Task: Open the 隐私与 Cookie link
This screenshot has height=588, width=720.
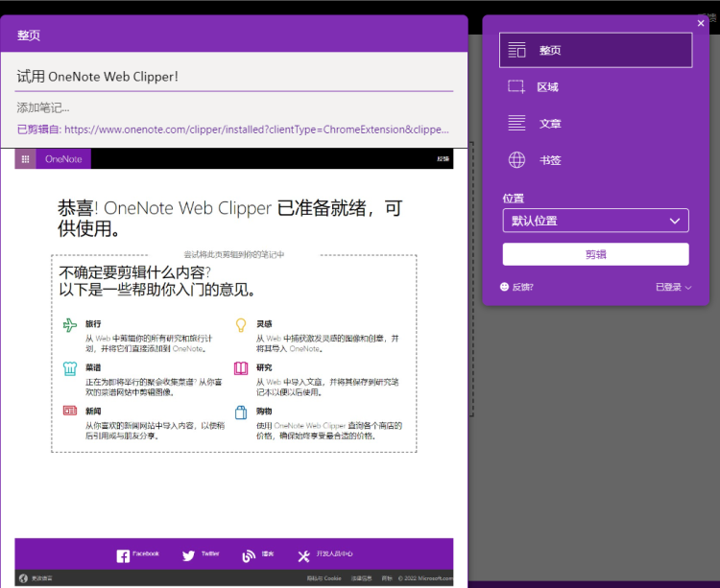Action: 324,578
